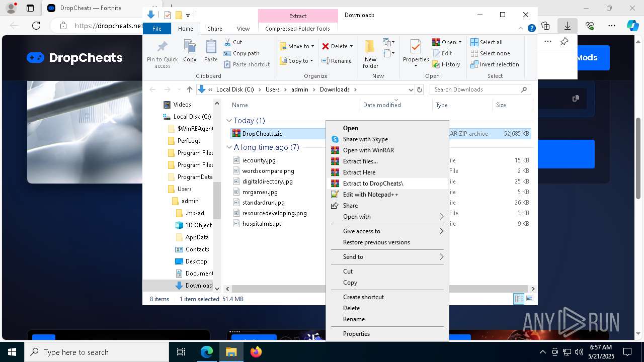Image resolution: width=644 pixels, height=362 pixels.
Task: Click Copy path in the ribbon
Action: click(242, 53)
